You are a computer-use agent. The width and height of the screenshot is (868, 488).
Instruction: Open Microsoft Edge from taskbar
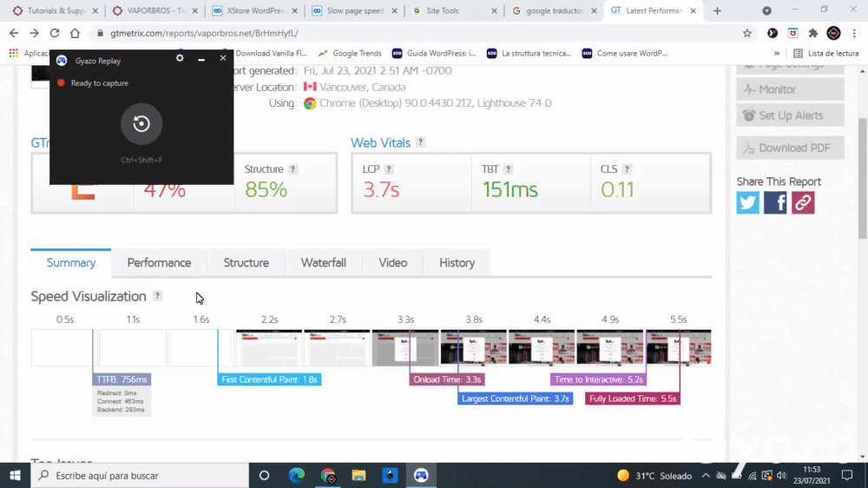coord(297,475)
